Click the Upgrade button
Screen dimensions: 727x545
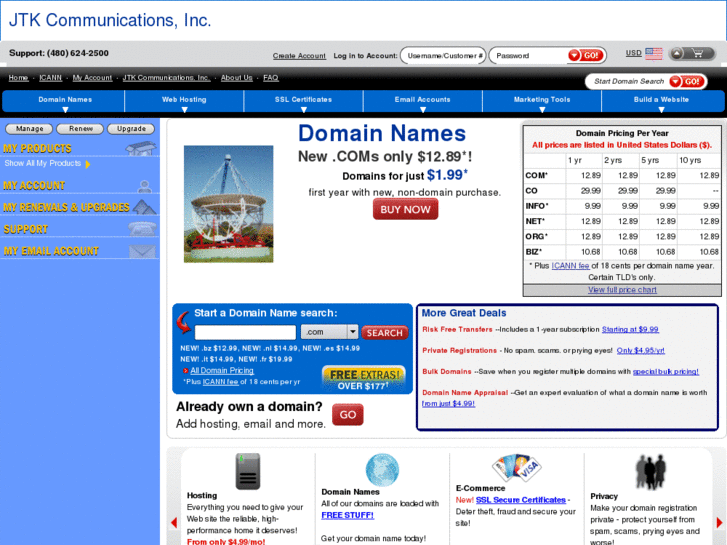pyautogui.click(x=131, y=128)
